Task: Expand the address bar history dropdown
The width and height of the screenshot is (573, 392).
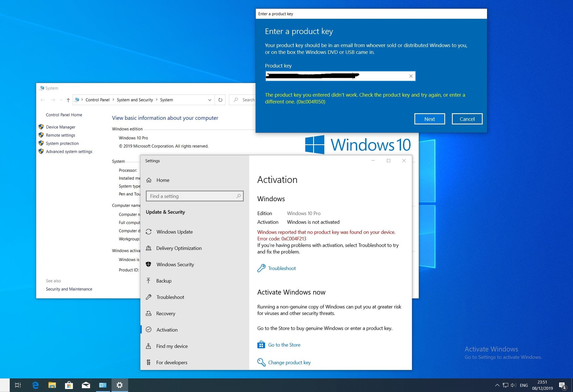Action: tap(210, 100)
